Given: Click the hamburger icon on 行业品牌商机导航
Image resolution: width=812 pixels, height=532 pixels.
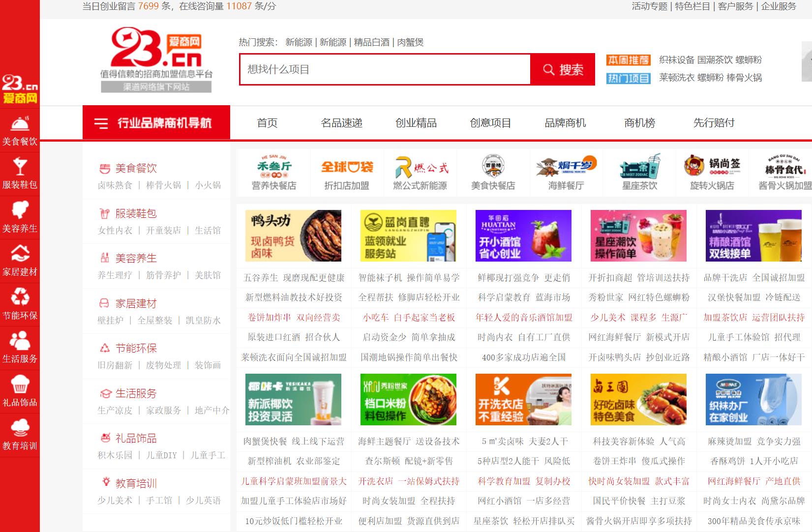Looking at the screenshot, I should coord(102,123).
